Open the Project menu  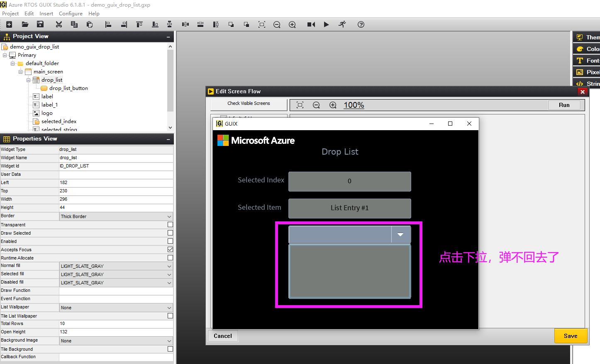[10, 14]
